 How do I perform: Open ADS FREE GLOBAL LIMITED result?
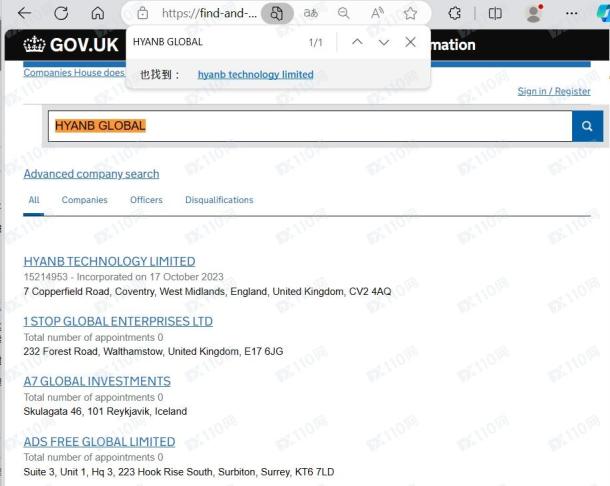[x=99, y=442]
